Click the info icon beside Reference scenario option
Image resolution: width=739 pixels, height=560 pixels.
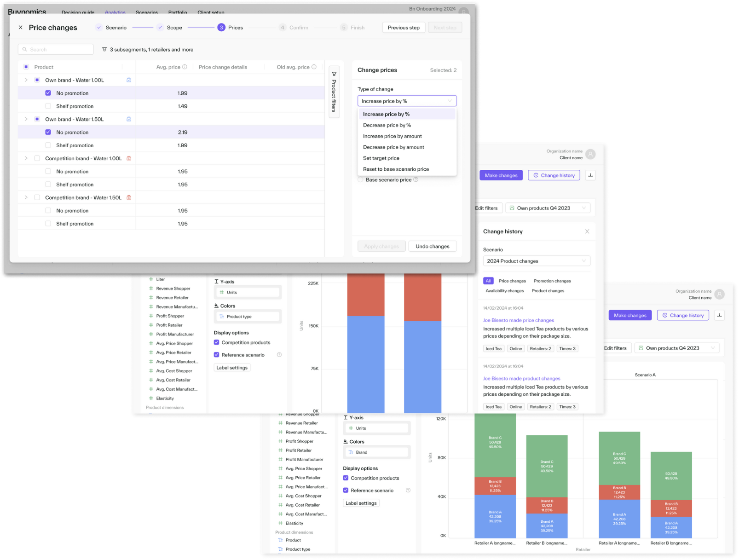(x=279, y=354)
